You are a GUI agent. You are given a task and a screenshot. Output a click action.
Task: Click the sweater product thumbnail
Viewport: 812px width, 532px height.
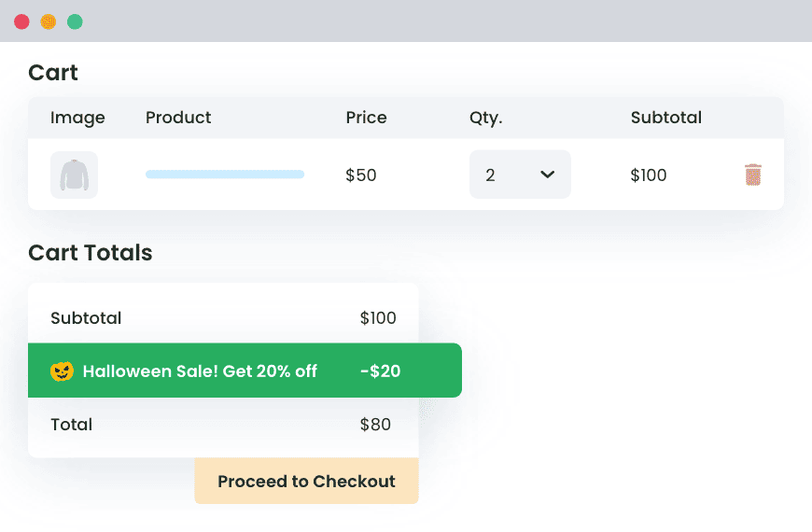point(74,175)
